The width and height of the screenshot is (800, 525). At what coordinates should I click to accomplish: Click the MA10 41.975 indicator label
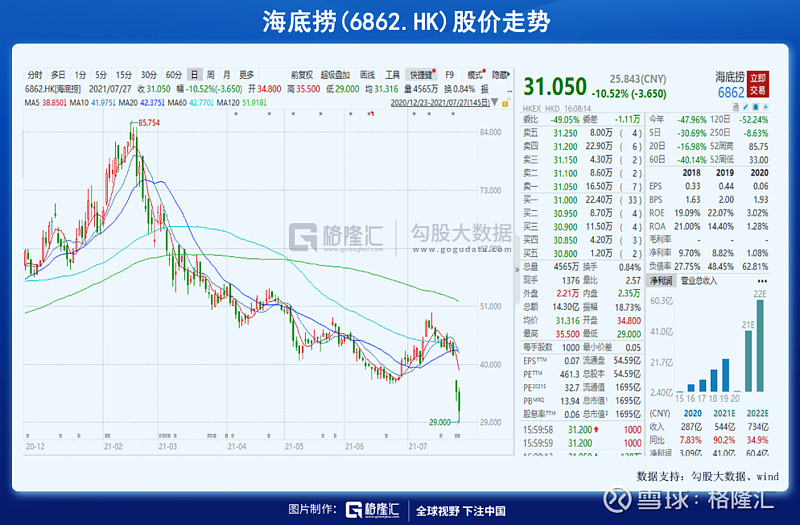(91, 103)
